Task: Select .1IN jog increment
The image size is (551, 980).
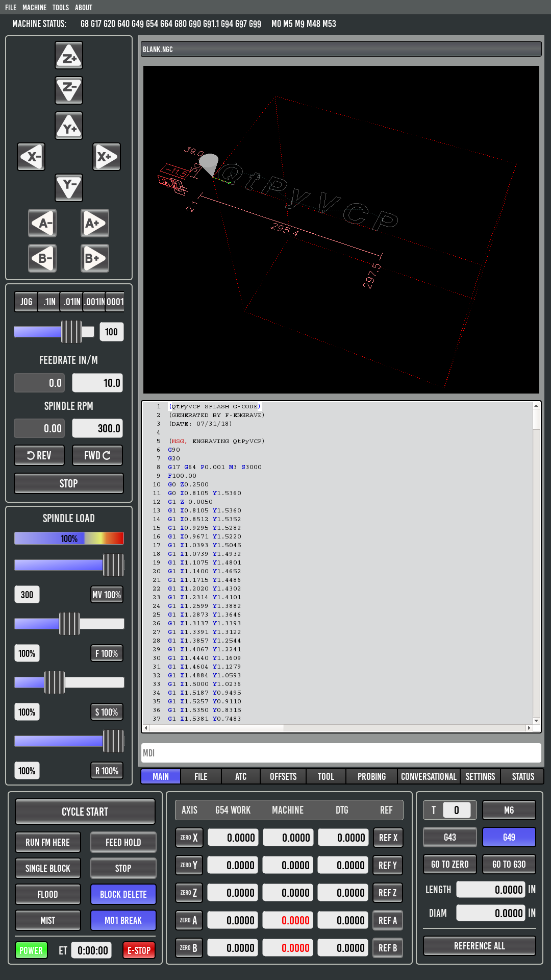Action: pyautogui.click(x=49, y=302)
